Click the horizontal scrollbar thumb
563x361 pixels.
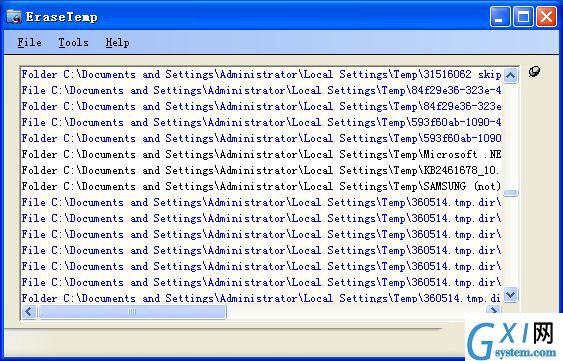[132, 311]
